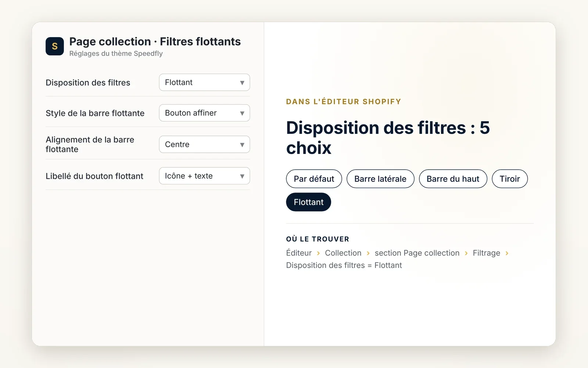The width and height of the screenshot is (588, 368).
Task: Click the DANS L'ÉDITEUR SHOPIFY heading
Action: tap(344, 102)
